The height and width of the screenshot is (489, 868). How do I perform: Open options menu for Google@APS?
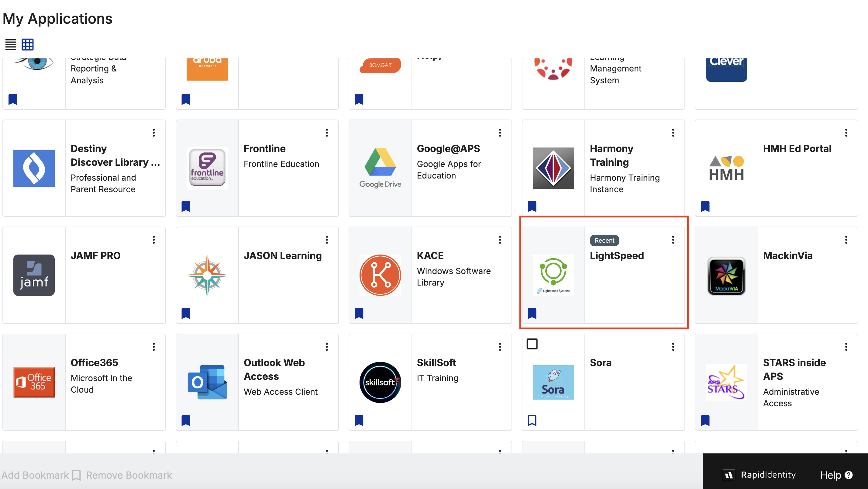tap(500, 133)
